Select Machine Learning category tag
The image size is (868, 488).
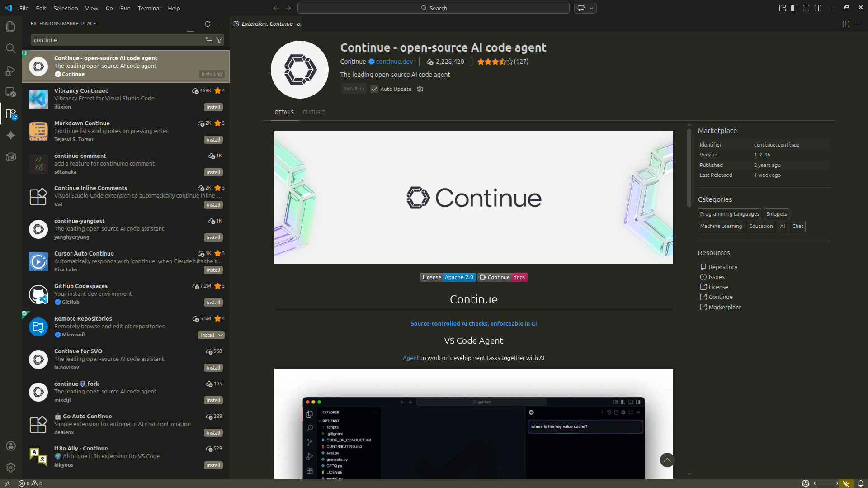(721, 226)
